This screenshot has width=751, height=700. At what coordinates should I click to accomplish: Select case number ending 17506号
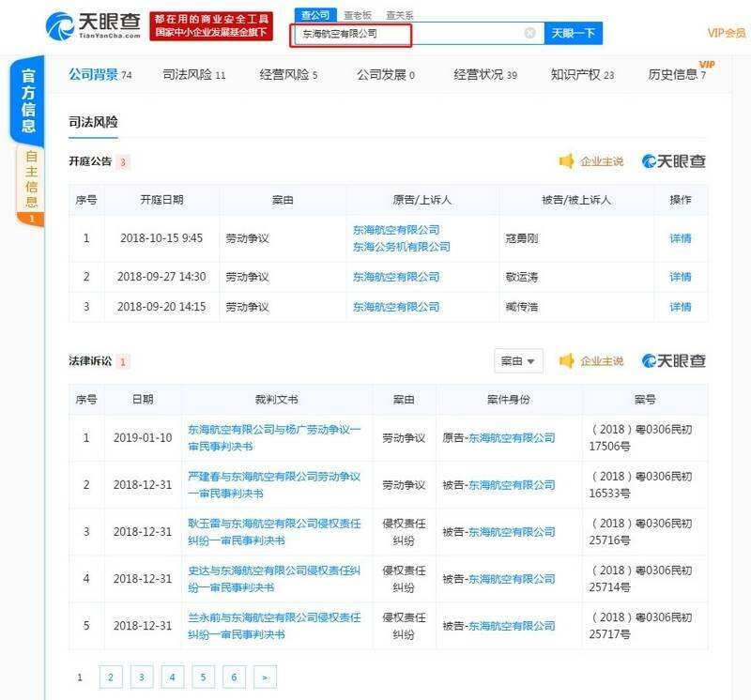tap(641, 437)
